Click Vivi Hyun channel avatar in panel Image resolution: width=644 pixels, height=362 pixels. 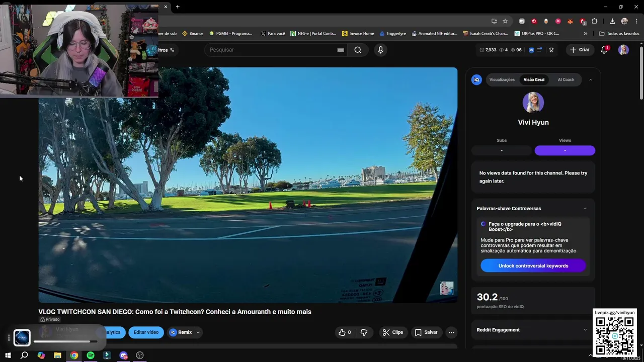[533, 102]
